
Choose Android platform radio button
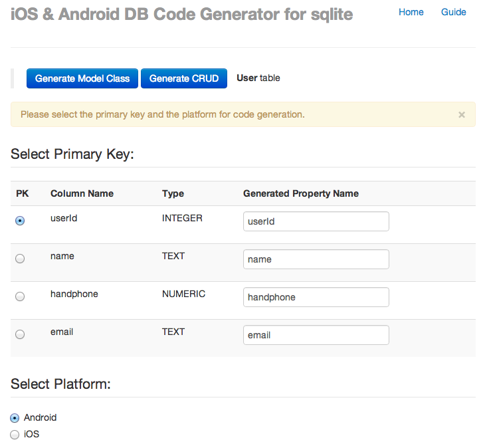pos(15,418)
